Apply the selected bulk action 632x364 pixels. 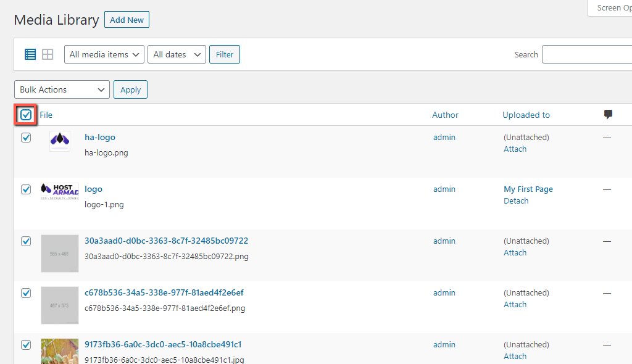click(131, 89)
